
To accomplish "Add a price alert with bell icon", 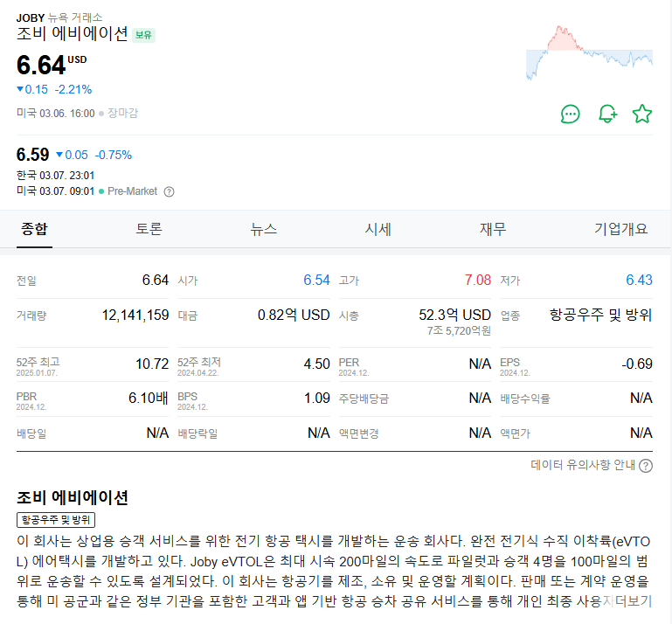I will tap(607, 114).
